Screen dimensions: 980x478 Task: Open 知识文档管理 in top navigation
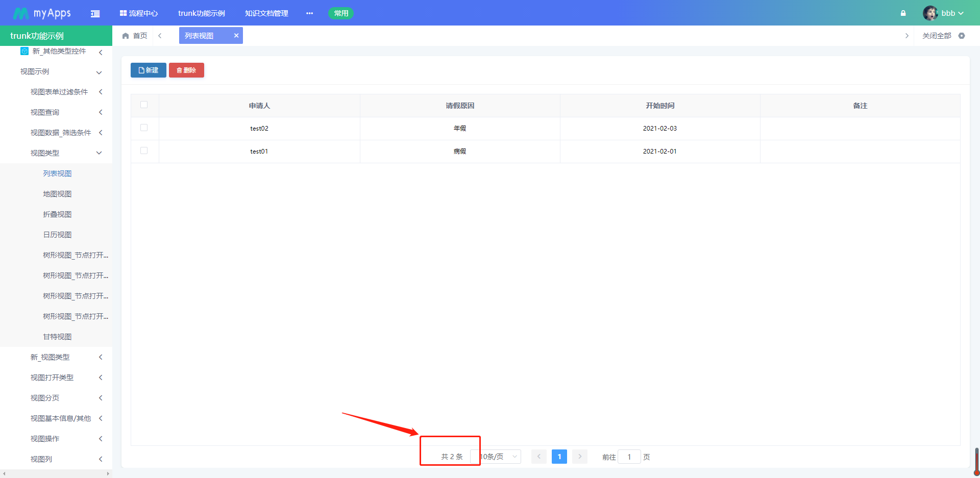pos(266,13)
